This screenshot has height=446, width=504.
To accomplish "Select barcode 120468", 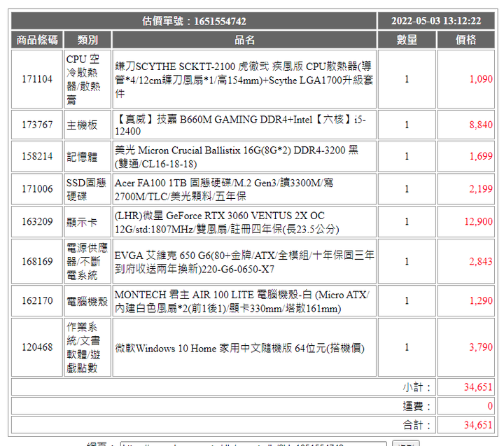I will (37, 347).
